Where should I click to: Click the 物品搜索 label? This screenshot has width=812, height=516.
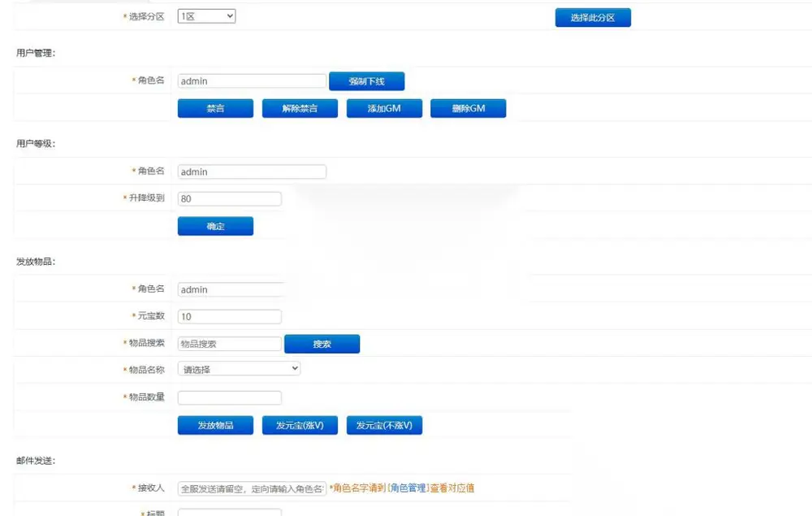coord(146,342)
